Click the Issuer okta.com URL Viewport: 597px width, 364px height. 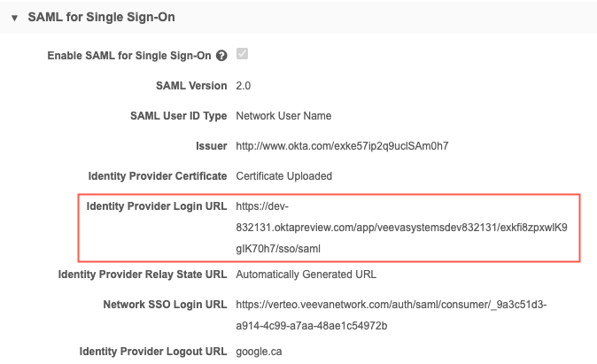[342, 146]
